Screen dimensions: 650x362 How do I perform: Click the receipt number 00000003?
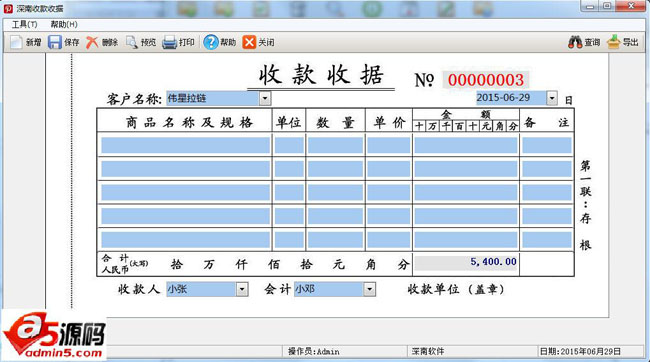(486, 80)
